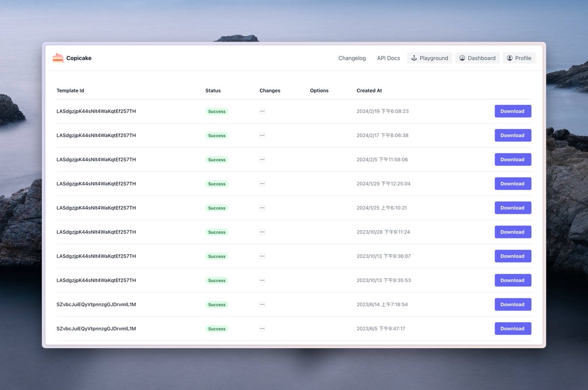This screenshot has height=390, width=588.
Task: Select the SZvbc template ID in the 2023/6/14 row
Action: coord(96,304)
